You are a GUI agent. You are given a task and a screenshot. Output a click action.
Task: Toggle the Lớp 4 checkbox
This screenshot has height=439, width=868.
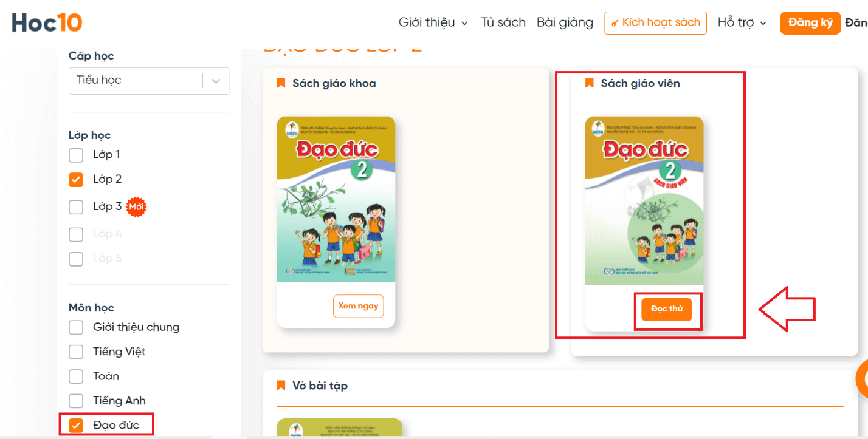(76, 234)
